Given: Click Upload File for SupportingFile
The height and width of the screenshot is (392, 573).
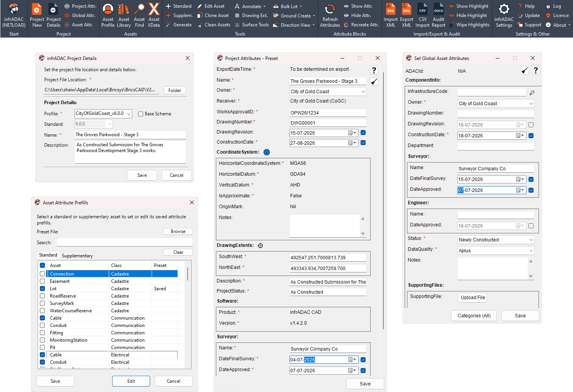Looking at the screenshot, I should click(x=473, y=298).
